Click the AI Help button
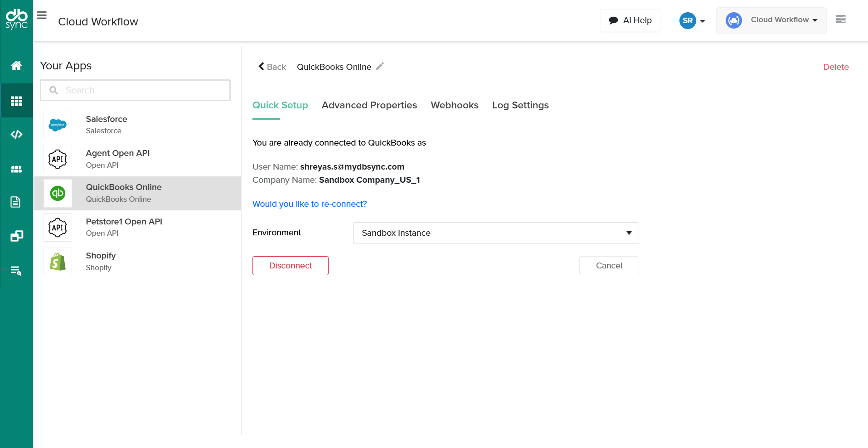 [630, 20]
